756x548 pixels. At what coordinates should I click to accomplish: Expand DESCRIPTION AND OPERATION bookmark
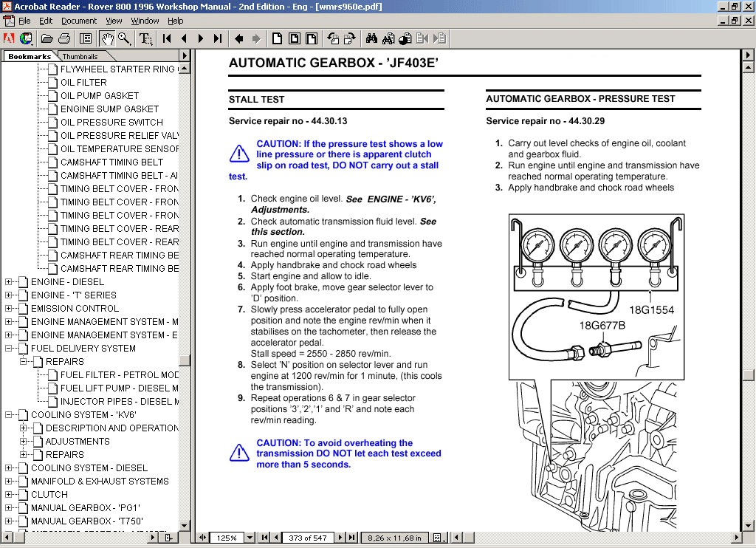pos(23,428)
